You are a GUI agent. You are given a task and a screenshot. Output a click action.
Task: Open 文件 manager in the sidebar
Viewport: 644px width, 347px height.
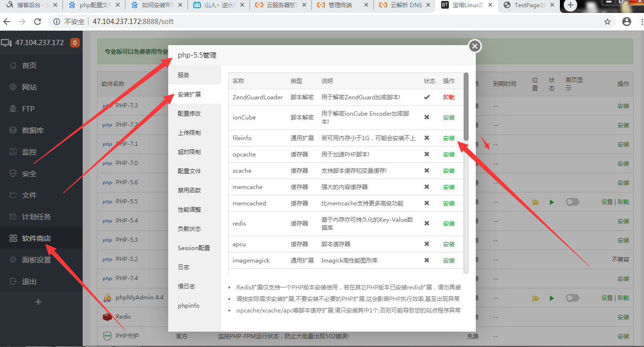tap(29, 195)
